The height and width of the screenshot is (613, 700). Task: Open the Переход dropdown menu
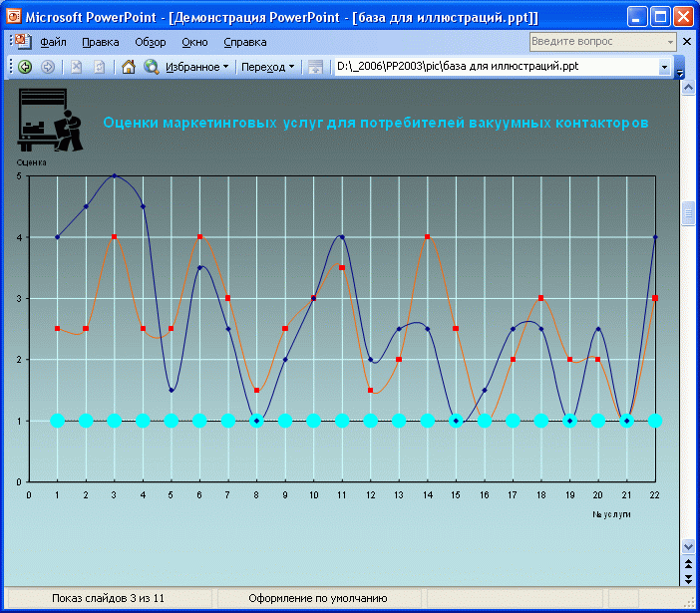[x=268, y=67]
